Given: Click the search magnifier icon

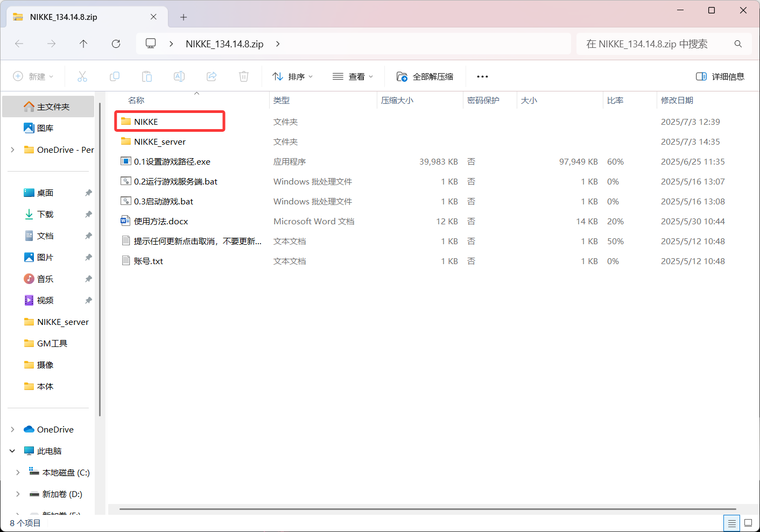Looking at the screenshot, I should coord(738,44).
